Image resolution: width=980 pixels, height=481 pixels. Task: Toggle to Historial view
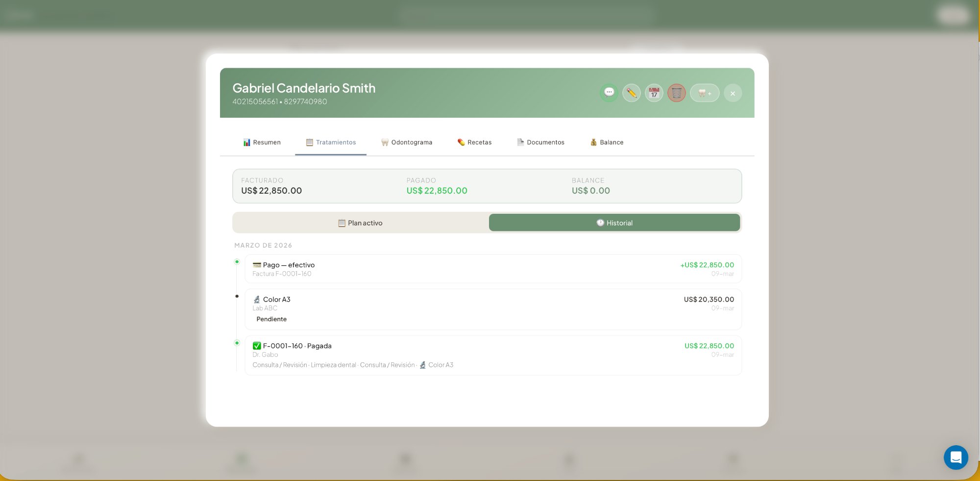click(x=614, y=223)
